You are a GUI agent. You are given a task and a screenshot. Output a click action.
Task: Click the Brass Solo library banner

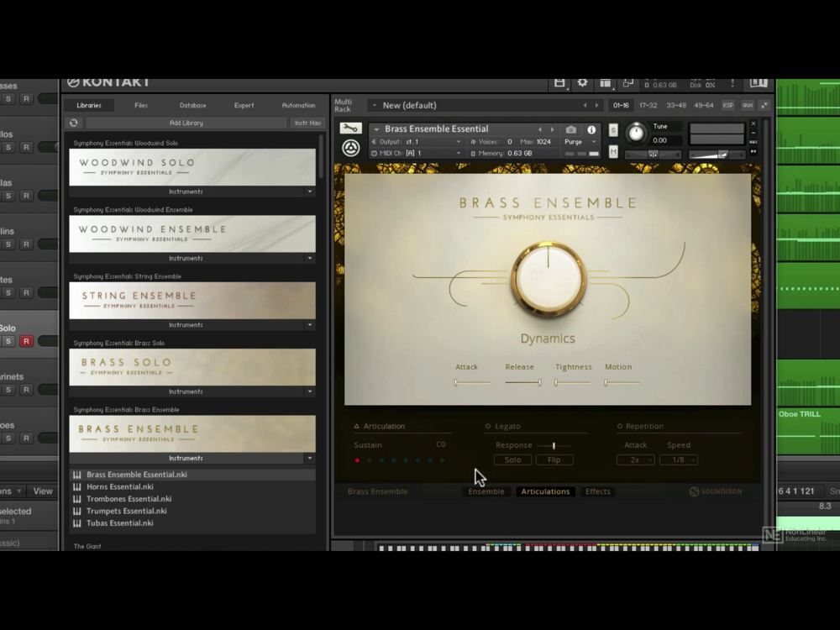[192, 368]
